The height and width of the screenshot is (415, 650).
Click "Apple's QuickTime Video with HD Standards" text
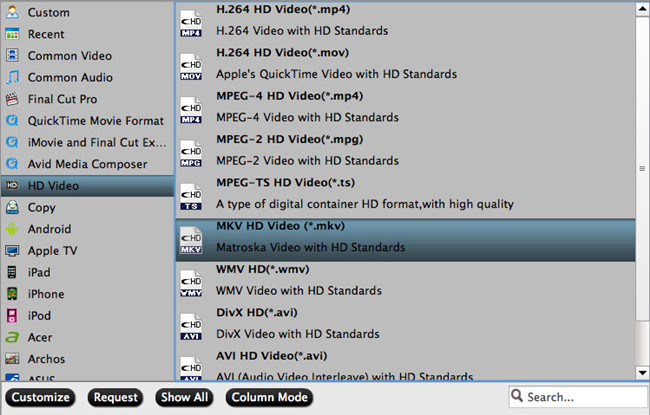[337, 74]
